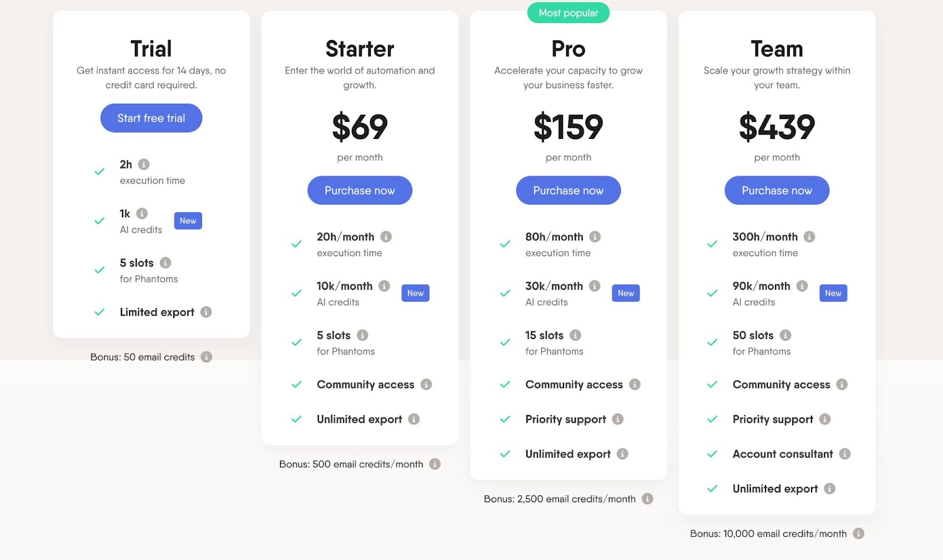The width and height of the screenshot is (943, 560).
Task: Select the Pro plan heading
Action: [x=568, y=49]
